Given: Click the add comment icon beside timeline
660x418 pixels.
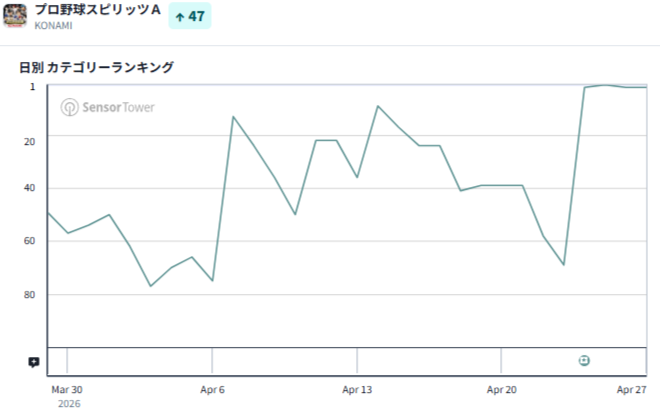Looking at the screenshot, I should [x=34, y=362].
